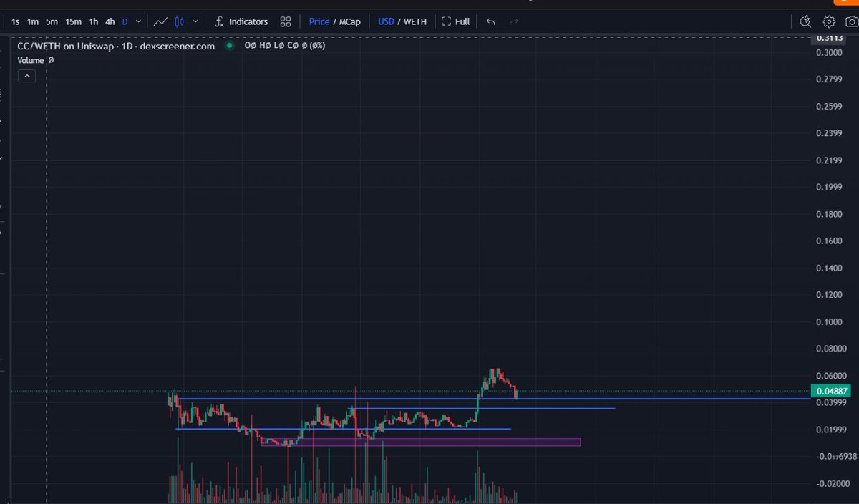Open the timeframe dropdown arrow
The image size is (859, 504).
[138, 21]
